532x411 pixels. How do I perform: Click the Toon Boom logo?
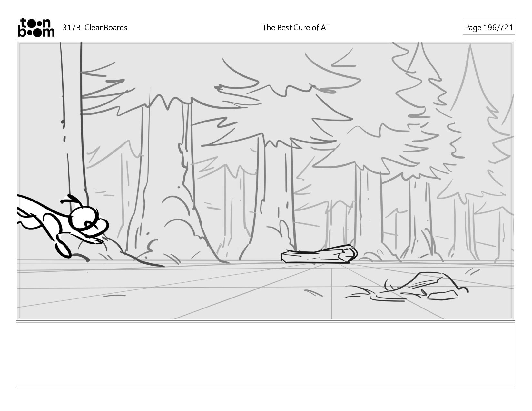tap(36, 27)
